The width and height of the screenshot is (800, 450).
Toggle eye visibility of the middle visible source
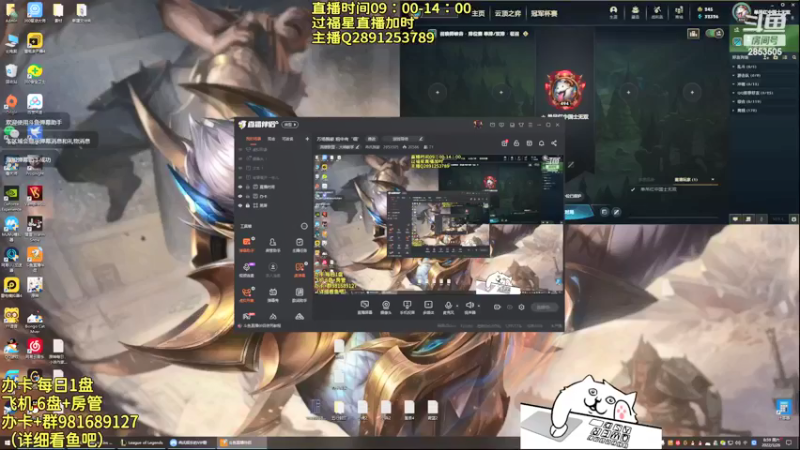(x=240, y=196)
